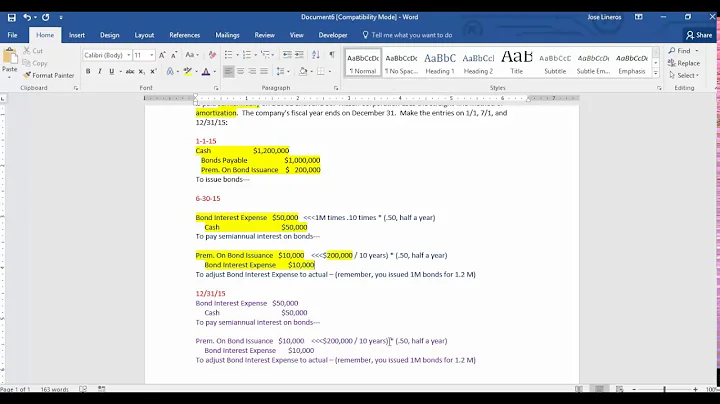The image size is (720, 404).
Task: Clear all formatting
Action: pyautogui.click(x=212, y=55)
